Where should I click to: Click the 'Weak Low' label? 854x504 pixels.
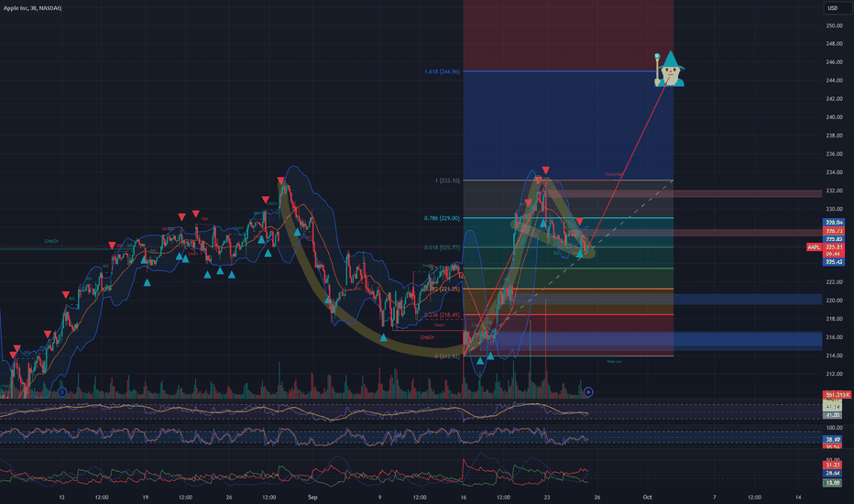[614, 361]
